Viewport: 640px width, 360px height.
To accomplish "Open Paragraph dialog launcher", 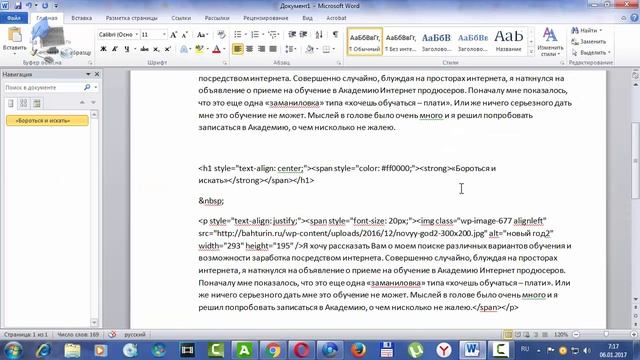I will point(339,63).
